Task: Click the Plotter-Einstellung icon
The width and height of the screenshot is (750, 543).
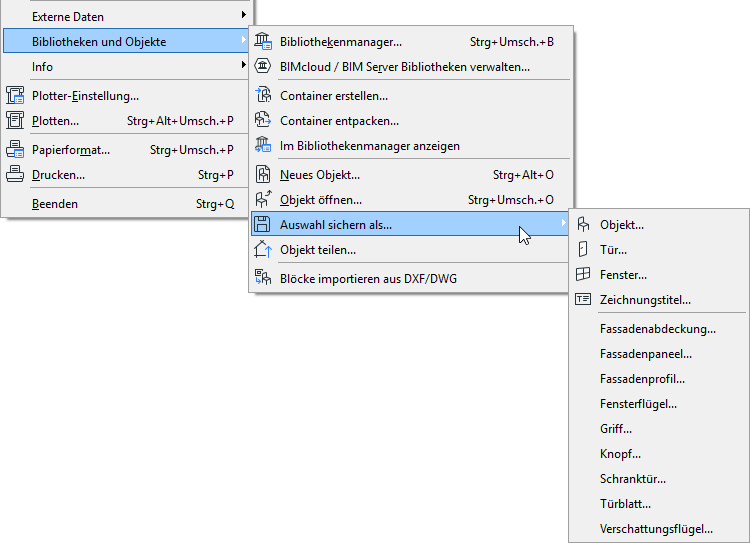Action: click(15, 96)
